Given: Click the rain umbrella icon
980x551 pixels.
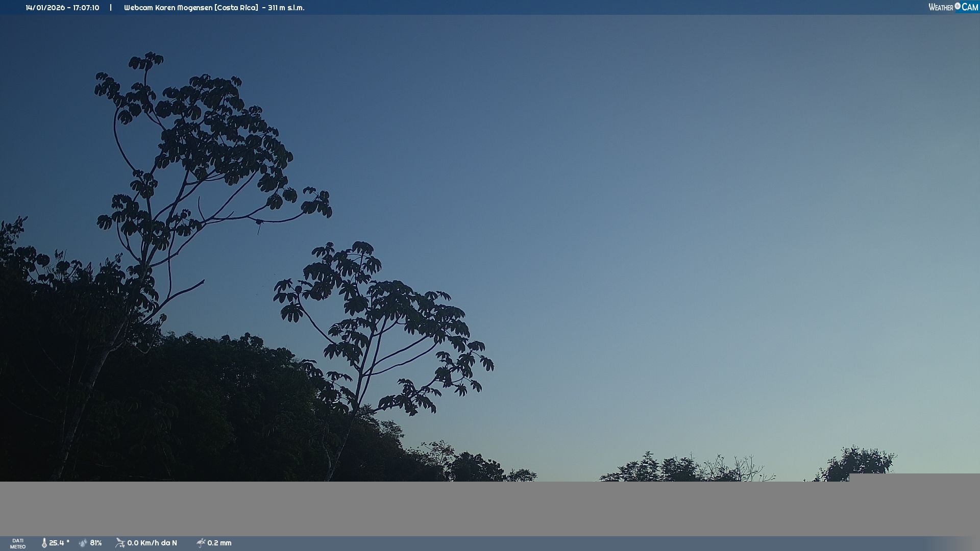Looking at the screenshot, I should pyautogui.click(x=201, y=543).
